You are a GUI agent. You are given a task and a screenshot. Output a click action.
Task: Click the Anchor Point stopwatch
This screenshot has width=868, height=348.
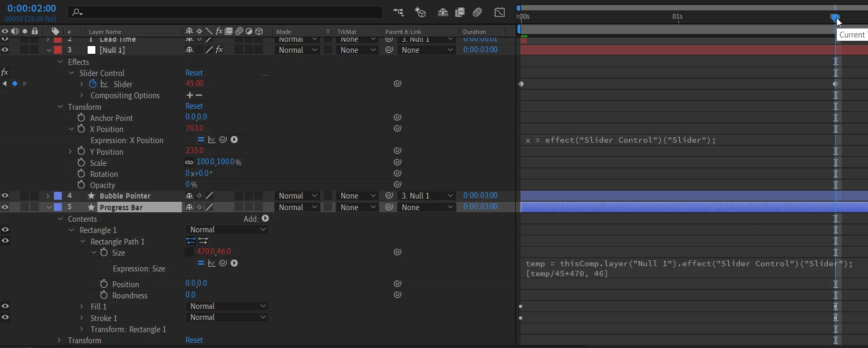coord(81,118)
